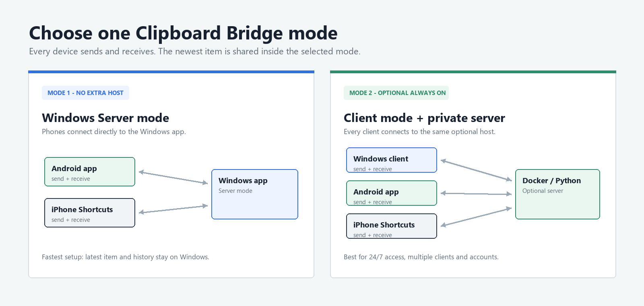Select the iPhone Shortcuts box in Mode 2
Viewport: 644px width, 306px height.
[392, 226]
